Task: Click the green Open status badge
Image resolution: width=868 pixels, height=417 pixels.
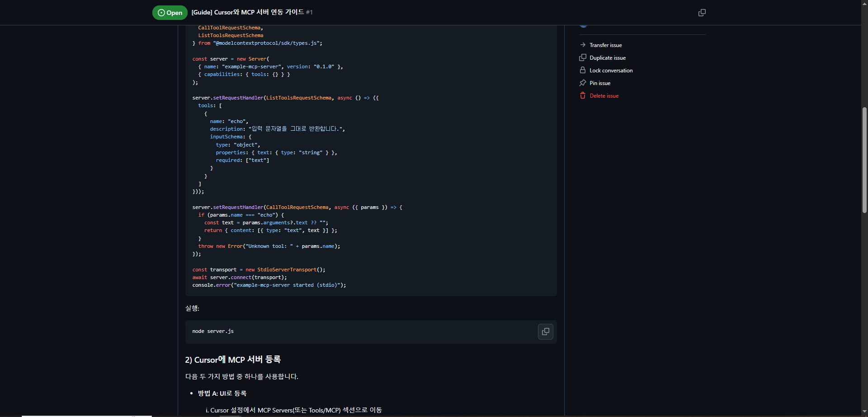Action: pos(170,13)
